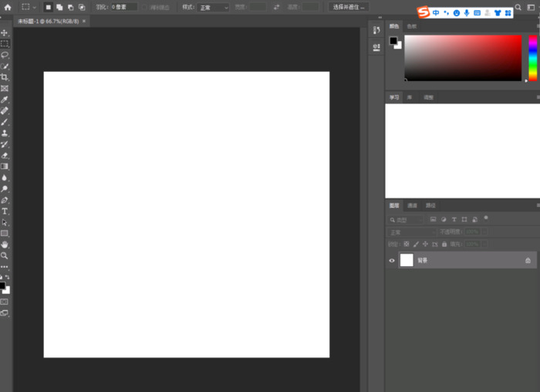Open the layer filter type dropdown
This screenshot has height=392, width=540.
407,220
